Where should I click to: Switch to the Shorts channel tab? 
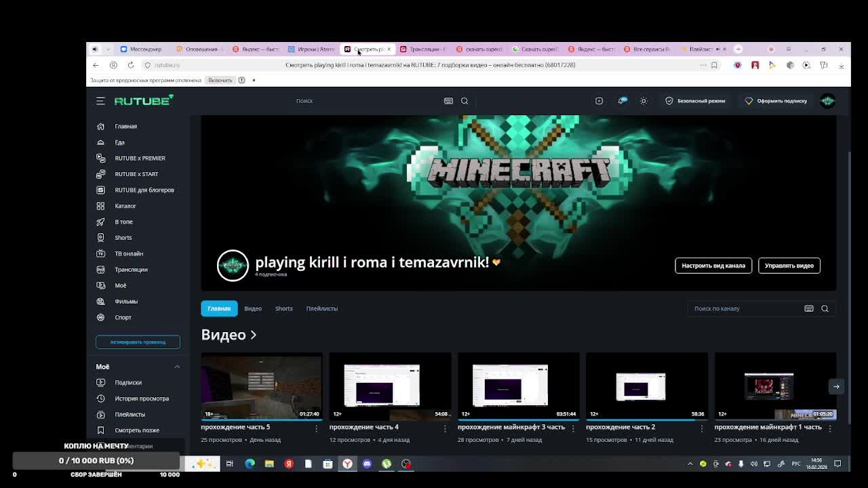click(283, 308)
